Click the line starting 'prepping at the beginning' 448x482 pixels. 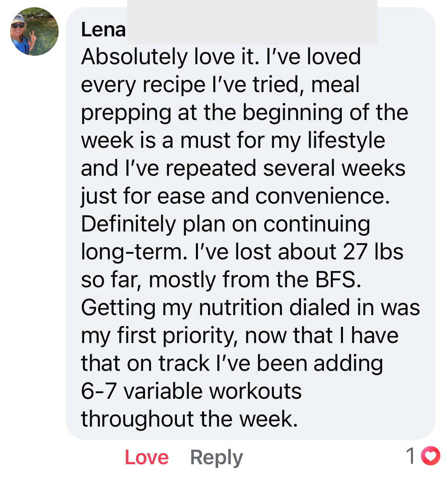(244, 113)
